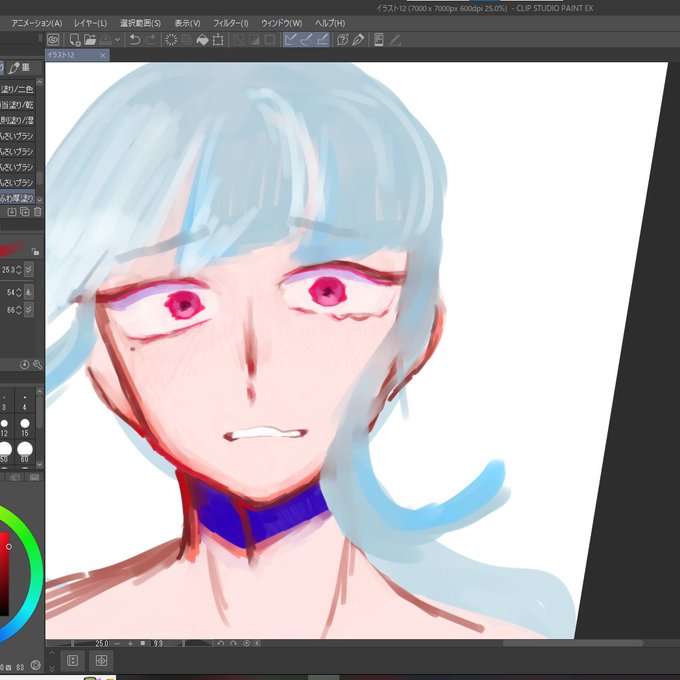Create a new canvas with New icon
The image size is (680, 680).
[75, 40]
